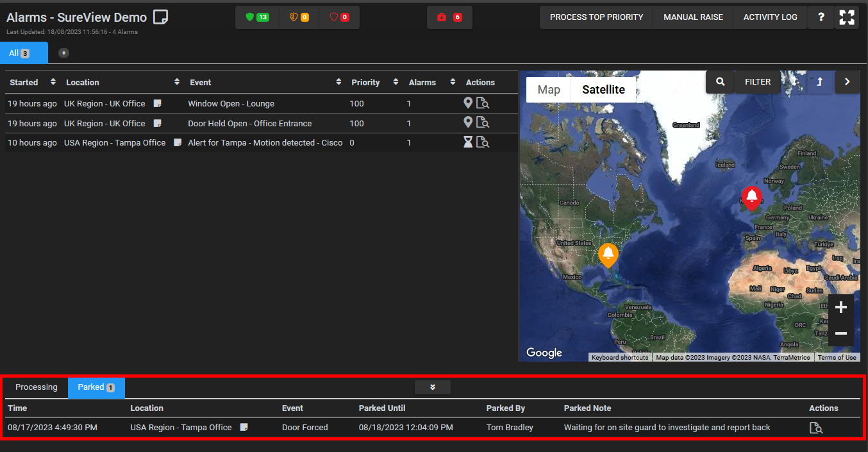Viewport: 868px width, 452px height.
Task: Switch to the All alarms tab
Action: (24, 53)
